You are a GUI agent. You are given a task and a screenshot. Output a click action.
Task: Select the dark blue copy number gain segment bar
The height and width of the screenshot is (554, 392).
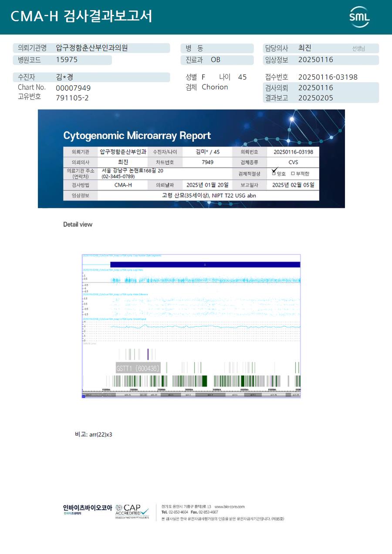click(x=205, y=265)
